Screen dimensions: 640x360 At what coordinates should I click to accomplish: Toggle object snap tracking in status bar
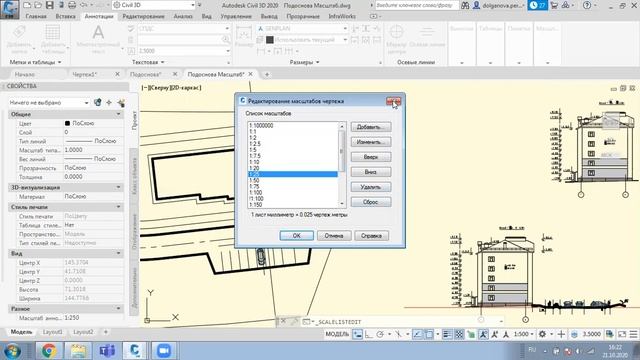[x=417, y=334]
